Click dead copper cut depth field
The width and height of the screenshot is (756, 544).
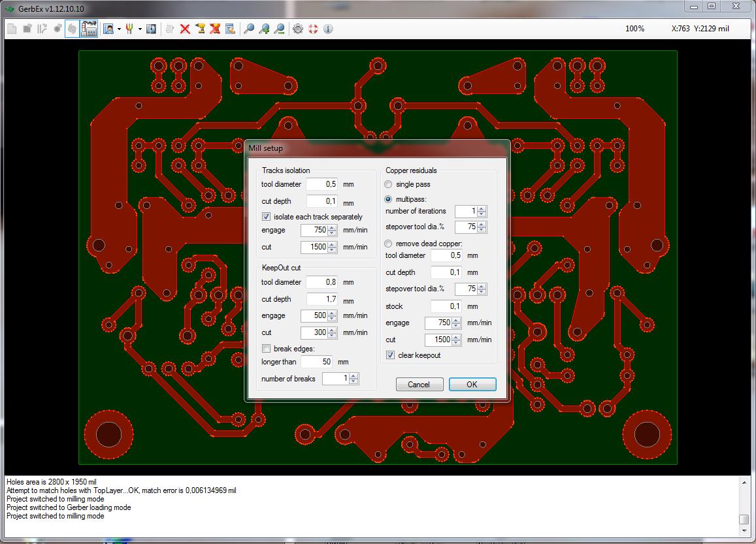446,272
